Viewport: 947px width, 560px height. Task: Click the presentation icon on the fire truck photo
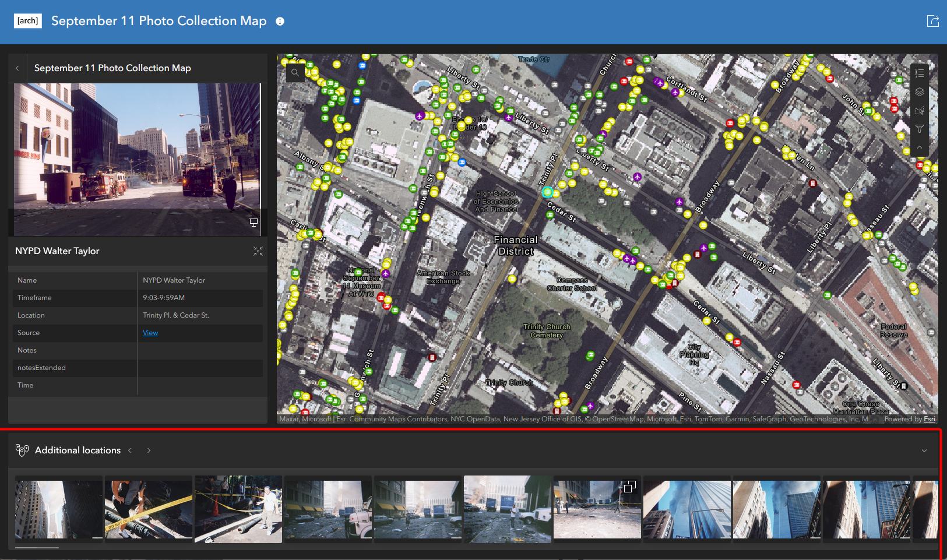click(x=254, y=222)
